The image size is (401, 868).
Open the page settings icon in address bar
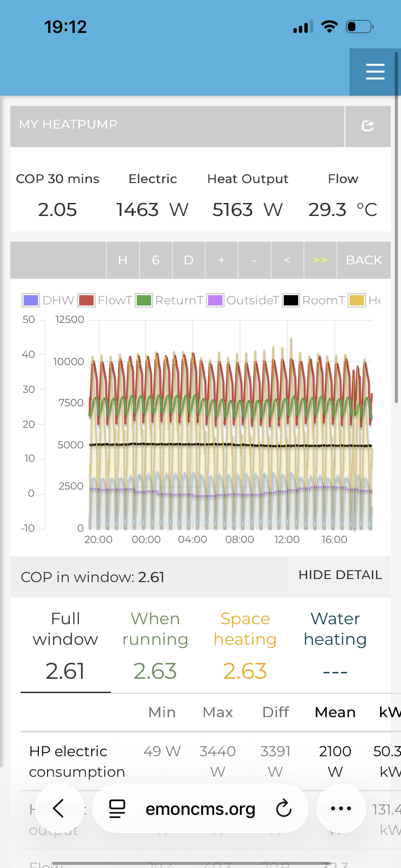tap(117, 808)
